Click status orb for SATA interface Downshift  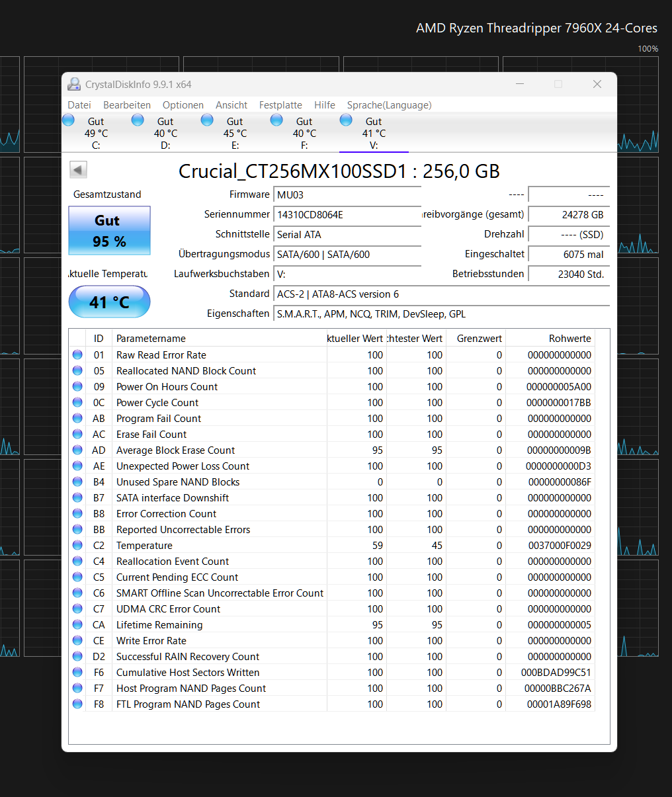(x=77, y=498)
